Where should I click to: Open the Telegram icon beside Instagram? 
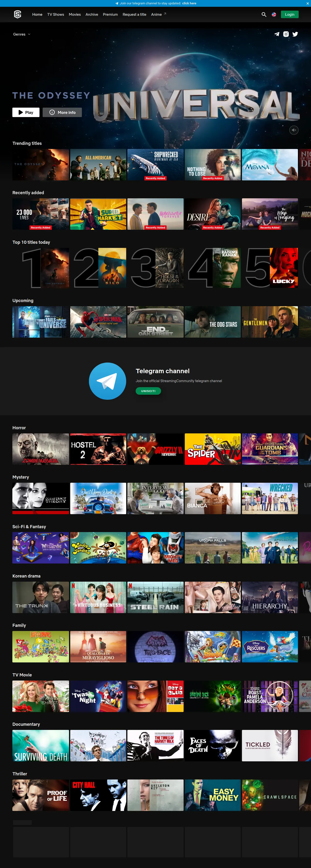(x=277, y=34)
